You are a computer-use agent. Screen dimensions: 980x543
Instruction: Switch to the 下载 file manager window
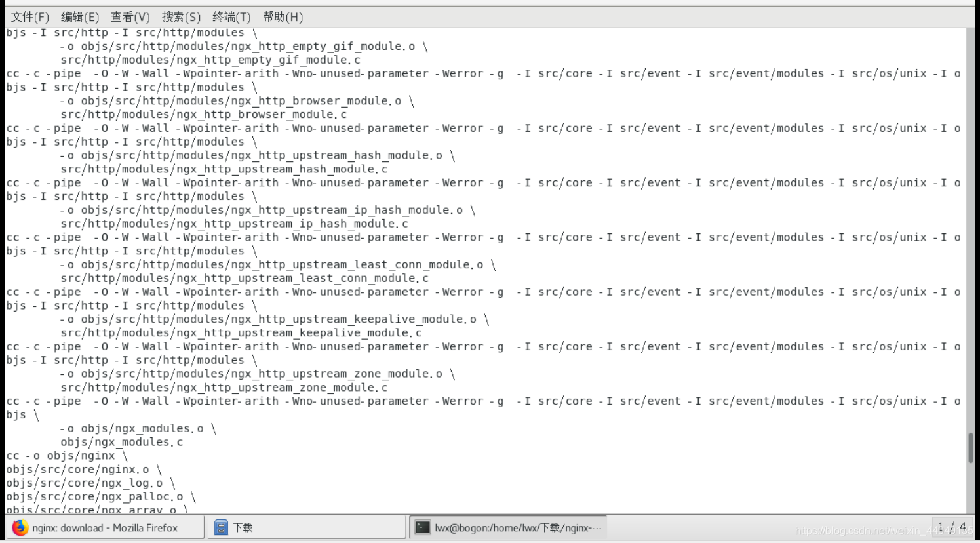point(306,527)
